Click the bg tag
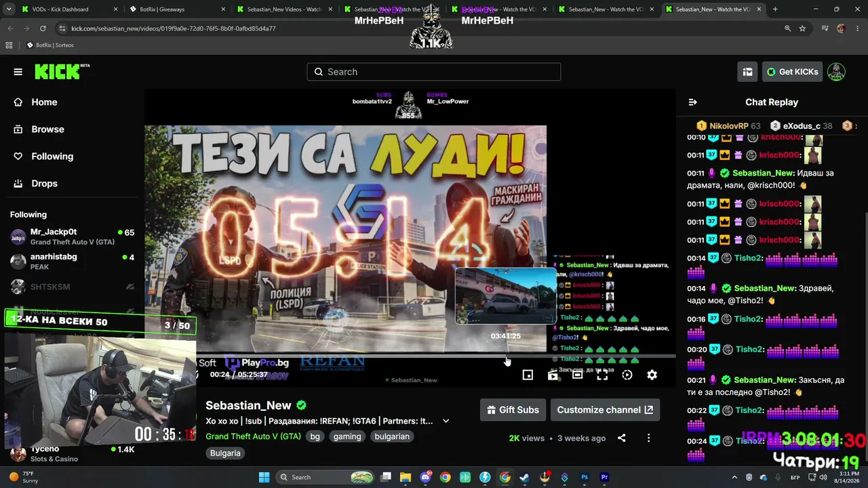This screenshot has height=488, width=868. (x=315, y=436)
